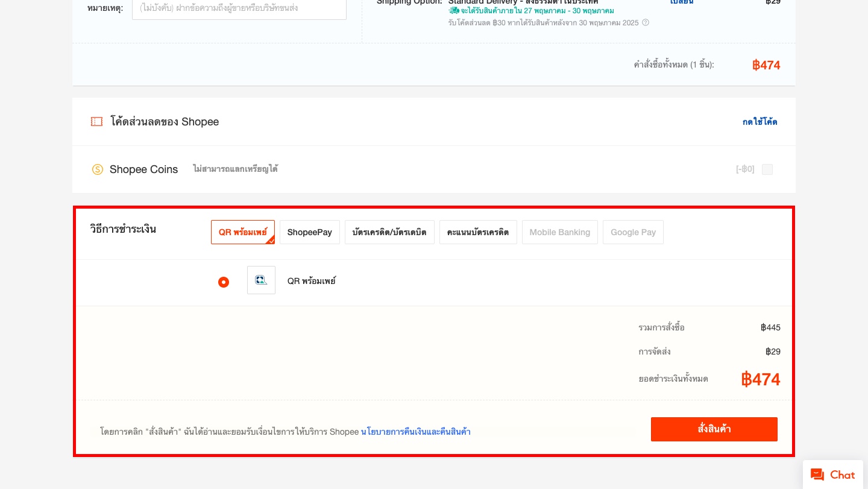Click the เปลี่ยน shipping option link
Viewport: 868px width, 489px height.
tap(682, 2)
